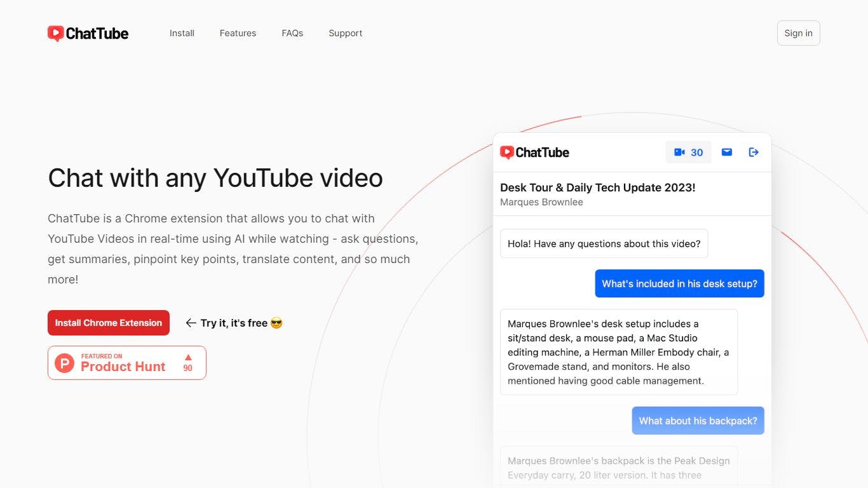Screen dimensions: 868x488
Task: Click the desk setup question bubble
Action: pyautogui.click(x=679, y=283)
